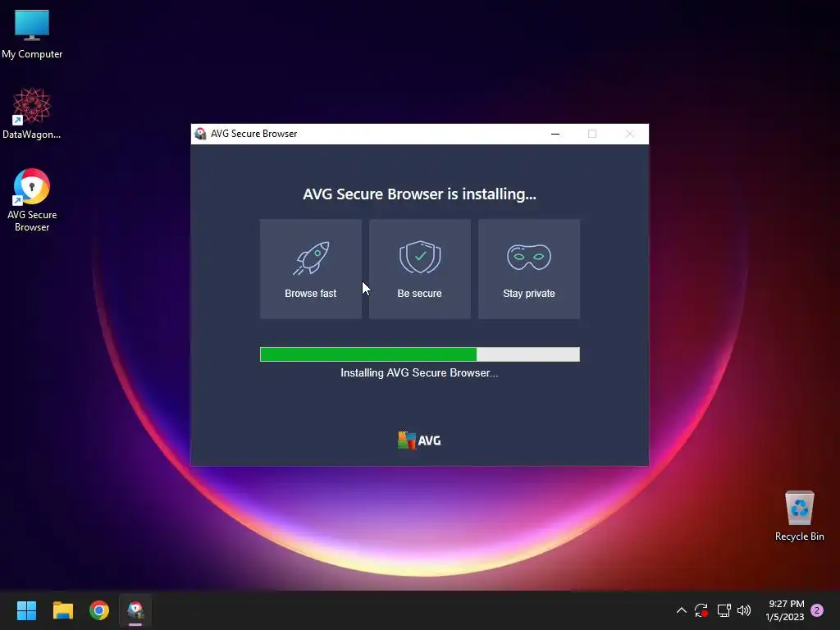Launch AVG Secure Browser desktop shortcut
The image size is (840, 630).
(x=32, y=200)
